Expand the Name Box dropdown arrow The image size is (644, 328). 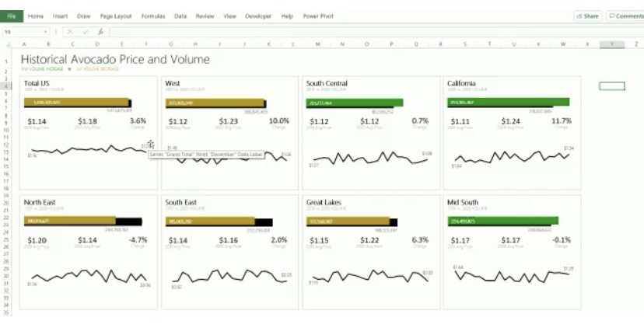45,32
